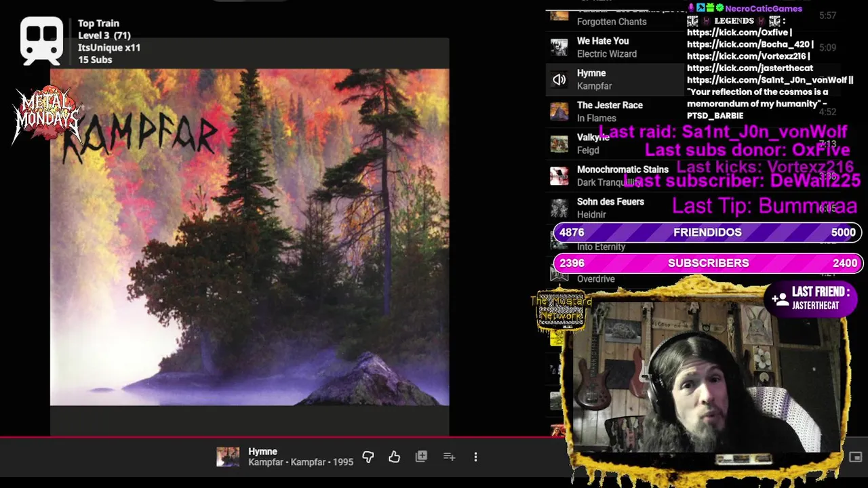868x488 pixels.
Task: Play Monochromatic Stains thumbnail in queue
Action: point(559,176)
